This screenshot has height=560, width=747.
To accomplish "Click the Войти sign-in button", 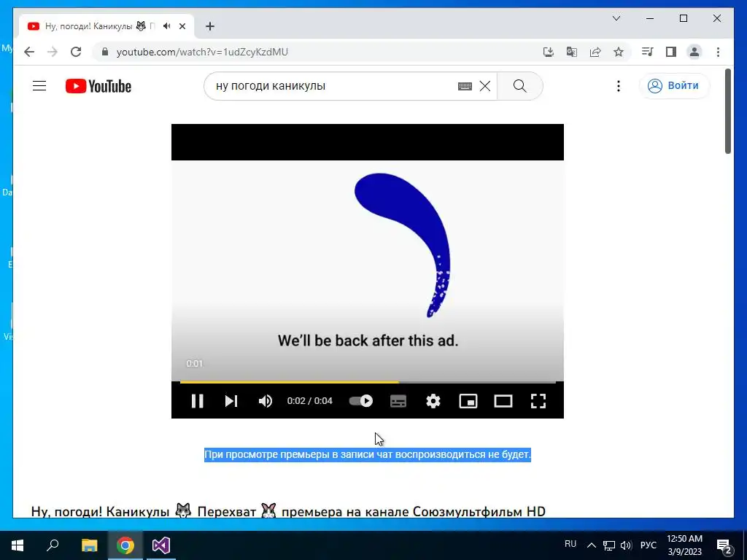I will pyautogui.click(x=674, y=86).
